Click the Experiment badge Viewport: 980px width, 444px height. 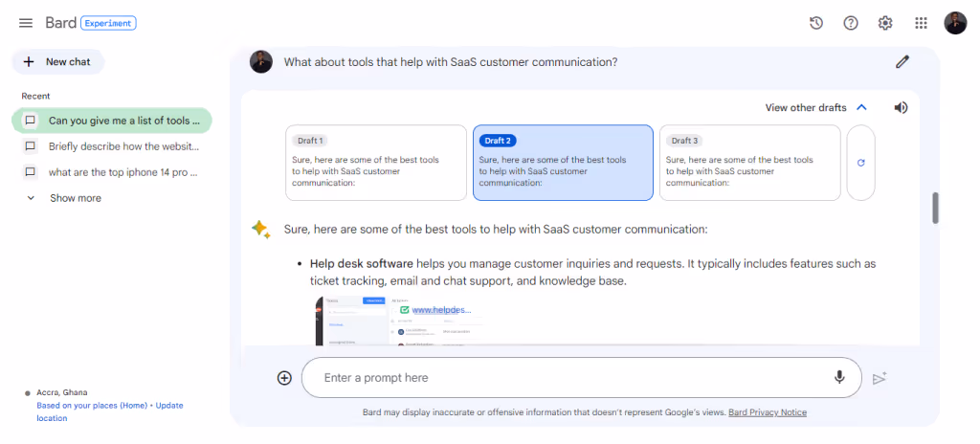click(x=109, y=23)
